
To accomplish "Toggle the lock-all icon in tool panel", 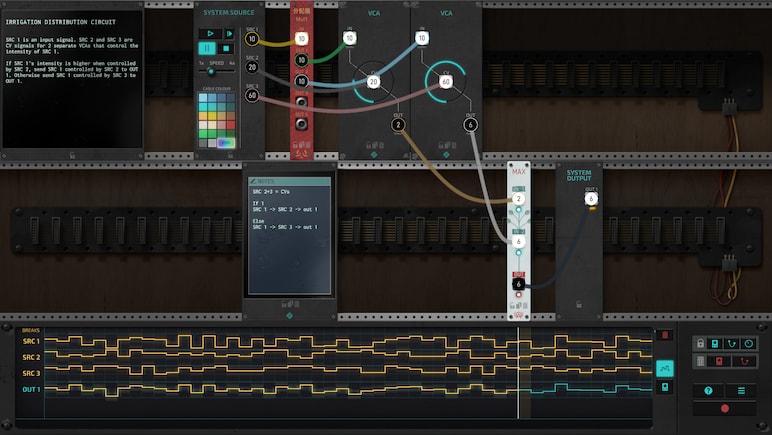I will pyautogui.click(x=701, y=343).
